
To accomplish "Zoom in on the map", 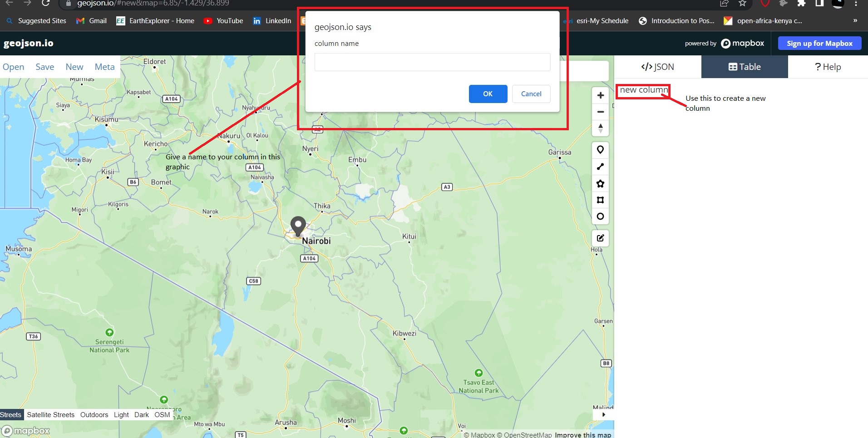I will click(600, 95).
